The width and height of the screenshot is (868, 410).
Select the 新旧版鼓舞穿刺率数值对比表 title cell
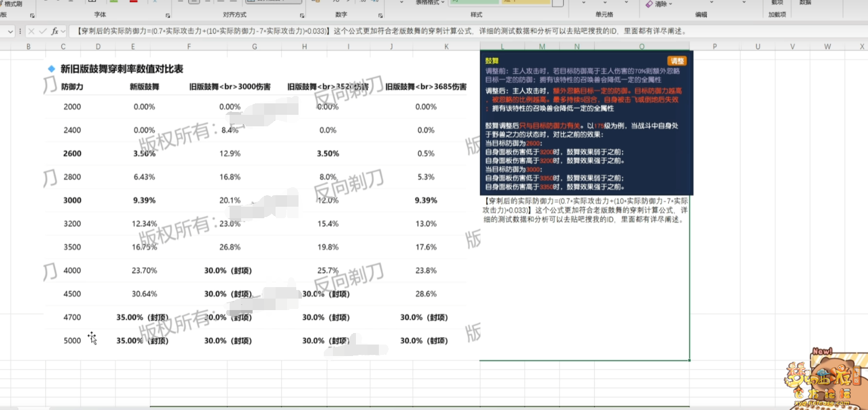click(x=122, y=69)
